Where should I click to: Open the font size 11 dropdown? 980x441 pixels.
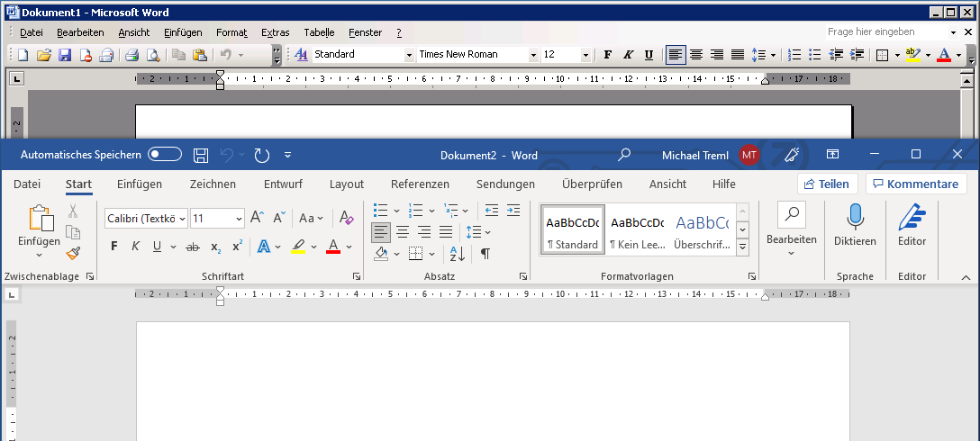tap(240, 218)
